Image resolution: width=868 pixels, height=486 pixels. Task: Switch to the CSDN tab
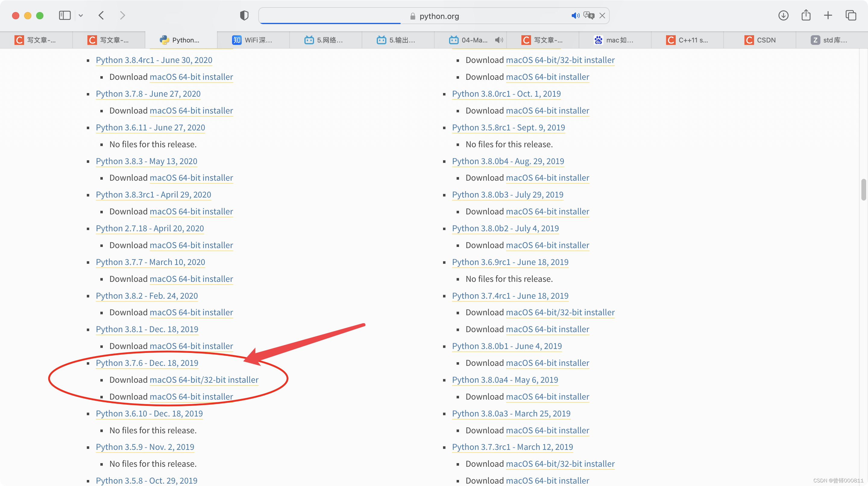click(x=759, y=40)
